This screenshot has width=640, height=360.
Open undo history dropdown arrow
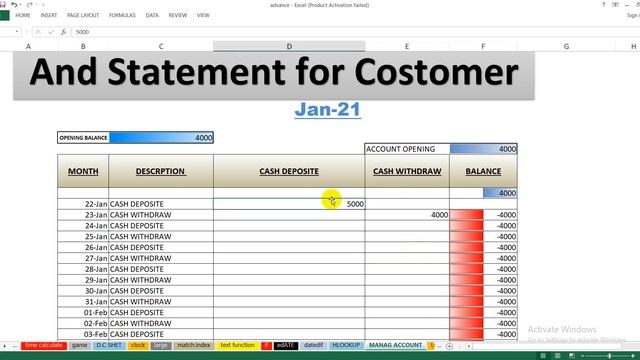point(20,5)
